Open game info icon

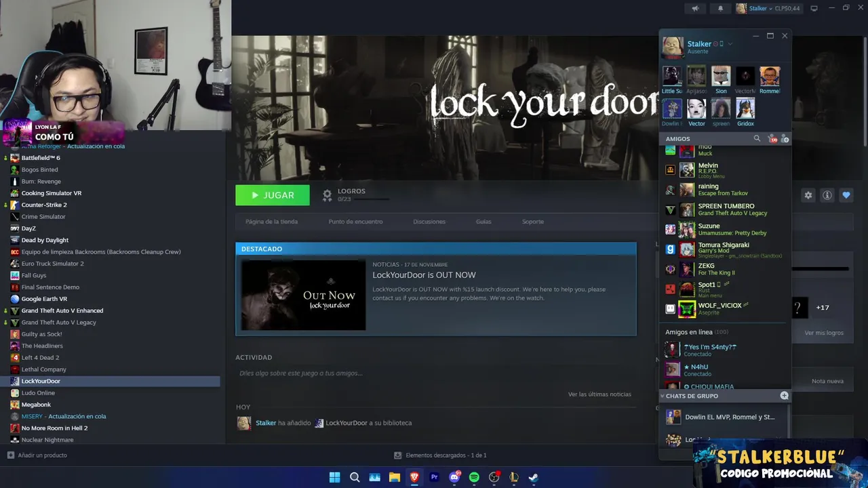pyautogui.click(x=827, y=195)
